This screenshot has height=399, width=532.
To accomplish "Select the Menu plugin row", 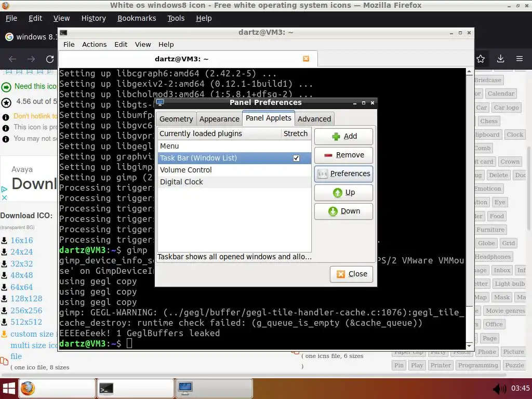I will (x=234, y=146).
